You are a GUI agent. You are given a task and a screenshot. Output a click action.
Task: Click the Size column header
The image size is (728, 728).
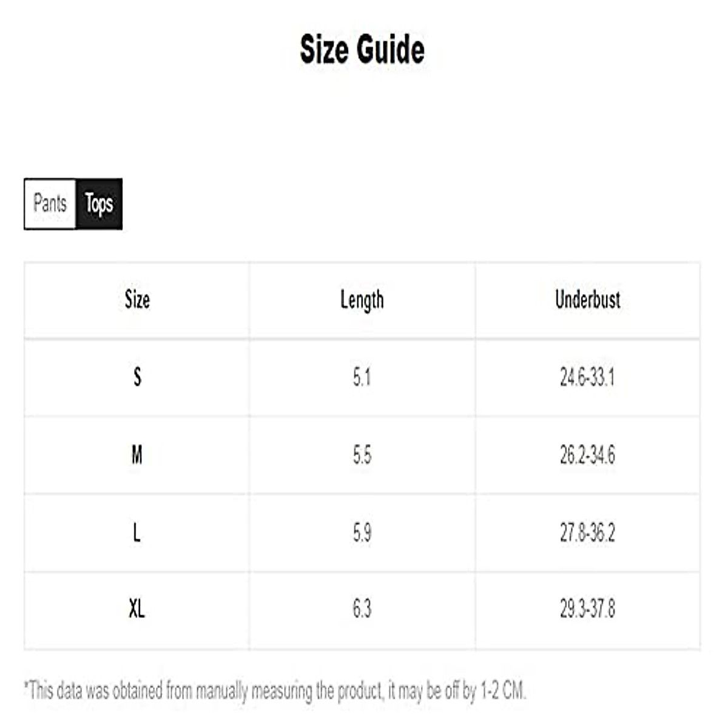point(137,300)
